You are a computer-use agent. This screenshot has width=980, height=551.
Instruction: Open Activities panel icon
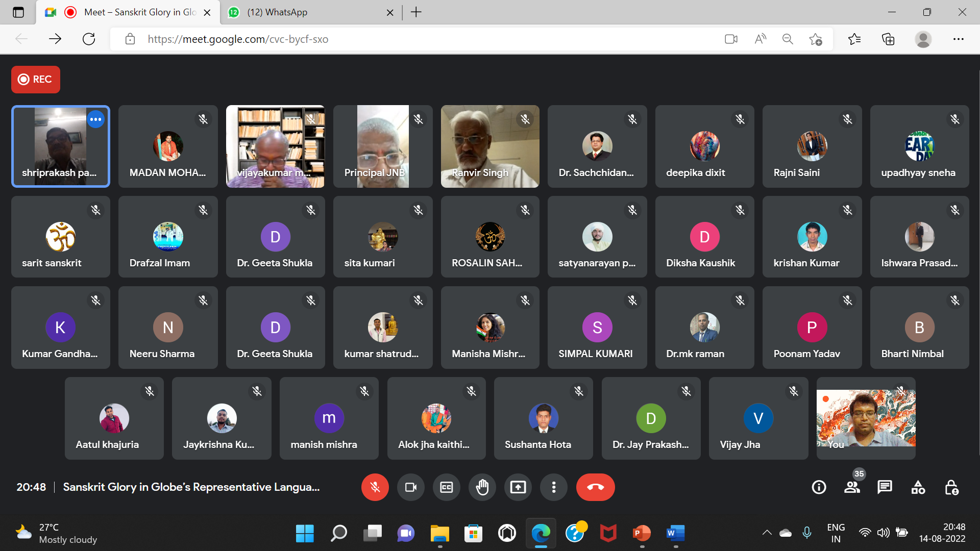click(x=918, y=487)
